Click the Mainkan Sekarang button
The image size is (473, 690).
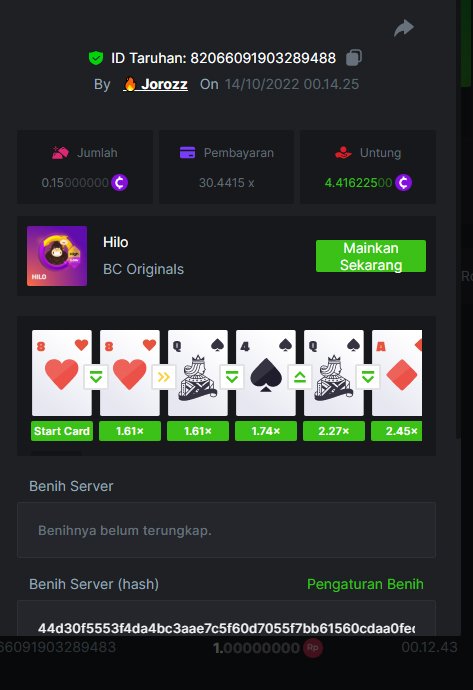tap(370, 256)
